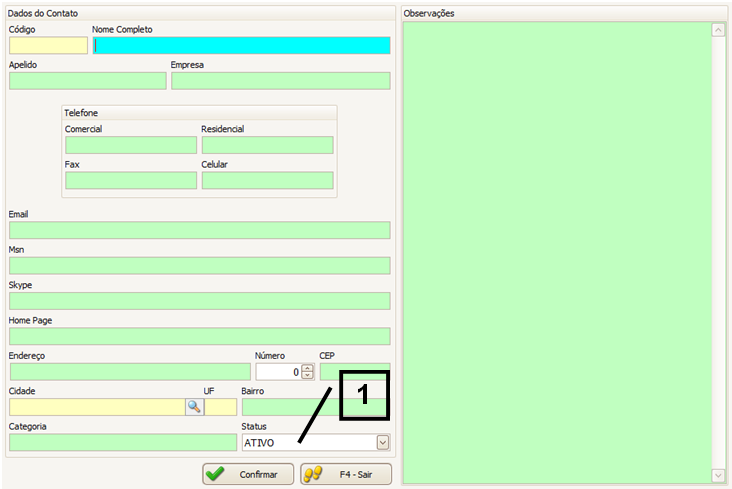This screenshot has height=489, width=732.
Task: Select the Skype input field
Action: pos(199,301)
